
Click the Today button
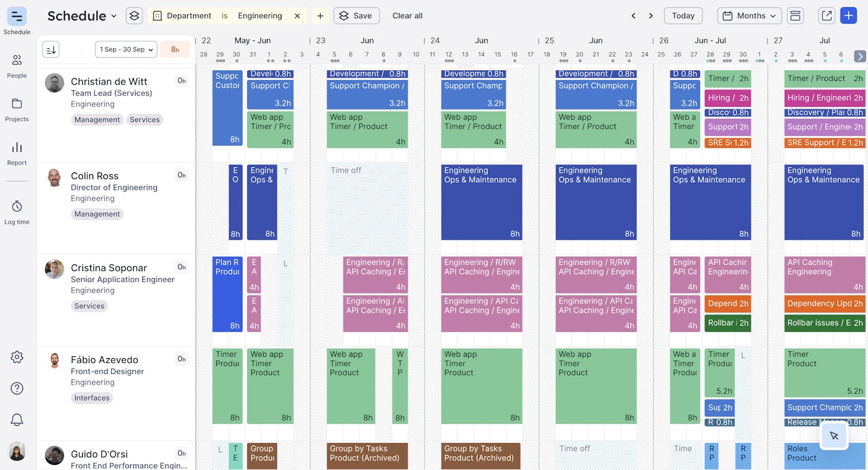[683, 16]
